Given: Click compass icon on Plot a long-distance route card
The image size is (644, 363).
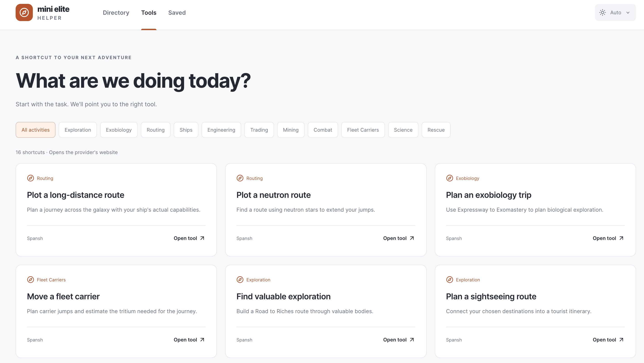Looking at the screenshot, I should point(31,178).
